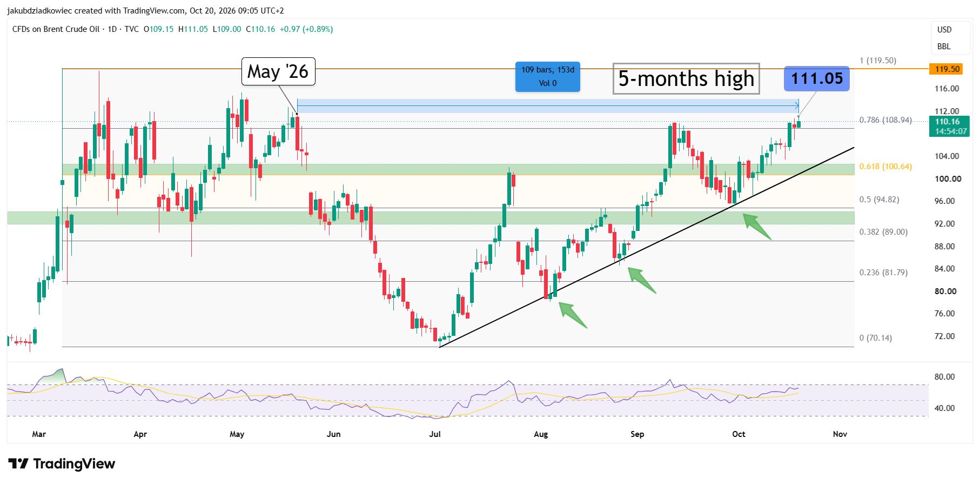Click Fibonacci label 0.786 (108.94)
980x484 pixels.
click(885, 120)
